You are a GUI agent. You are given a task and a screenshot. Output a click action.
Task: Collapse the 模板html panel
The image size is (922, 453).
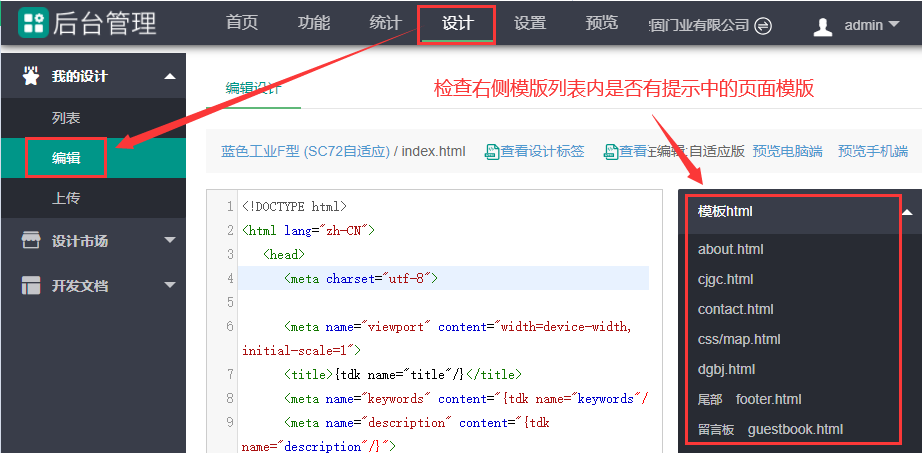906,212
